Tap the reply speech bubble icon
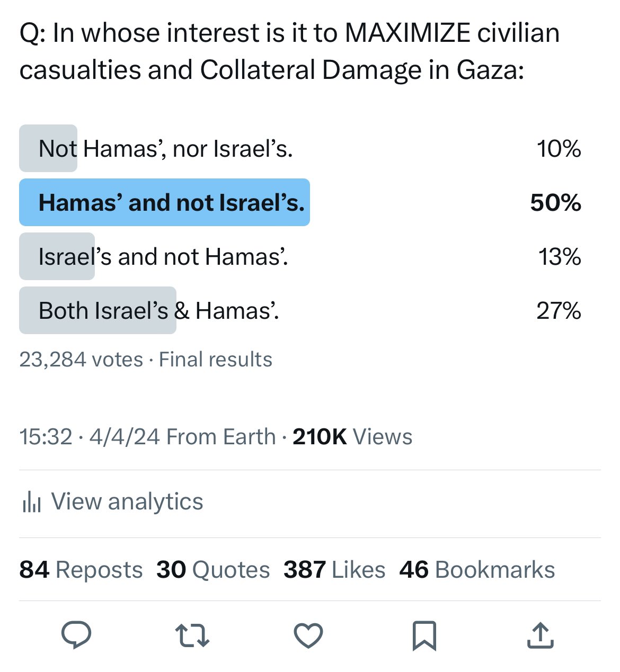Screen dimensions: 620x672 [x=76, y=635]
